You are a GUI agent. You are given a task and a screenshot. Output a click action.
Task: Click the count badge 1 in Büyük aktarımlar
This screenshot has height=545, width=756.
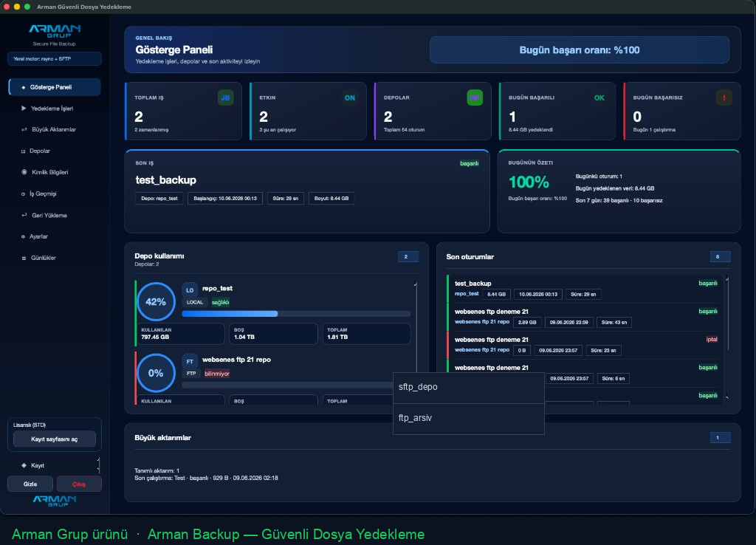(720, 437)
